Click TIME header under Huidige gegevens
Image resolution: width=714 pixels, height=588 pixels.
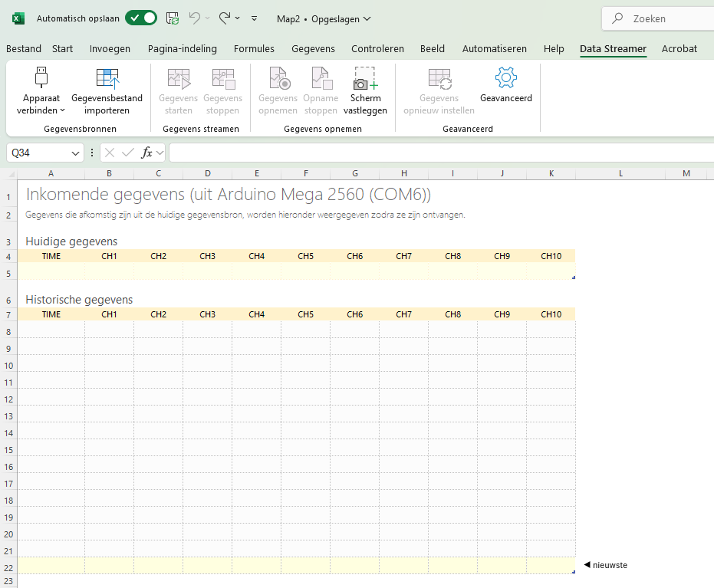tap(51, 256)
